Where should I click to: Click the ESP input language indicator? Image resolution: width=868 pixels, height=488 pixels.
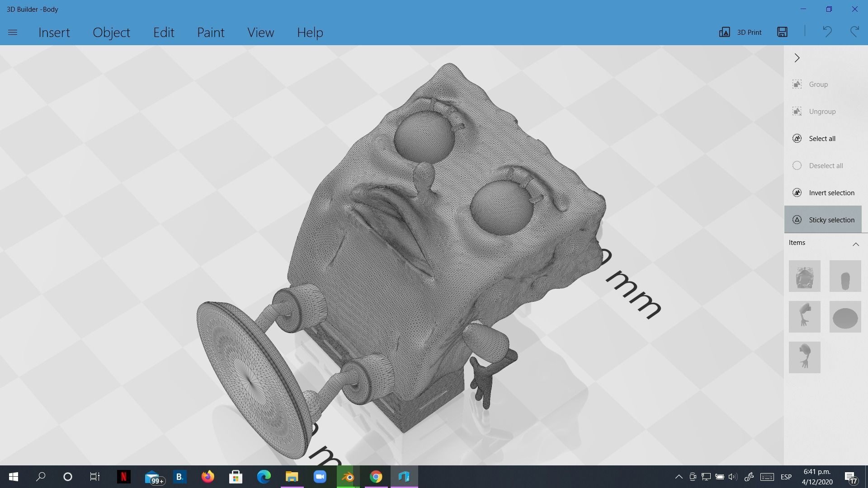click(x=786, y=477)
